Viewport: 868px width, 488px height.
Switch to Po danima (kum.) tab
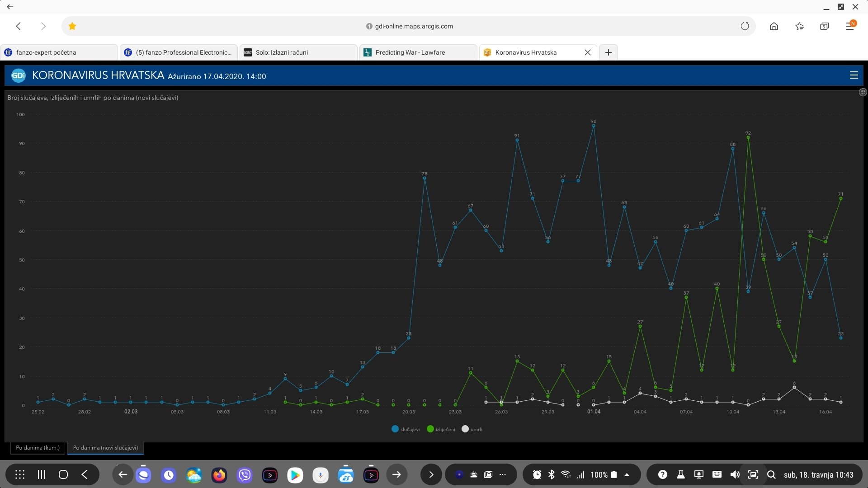tap(38, 448)
